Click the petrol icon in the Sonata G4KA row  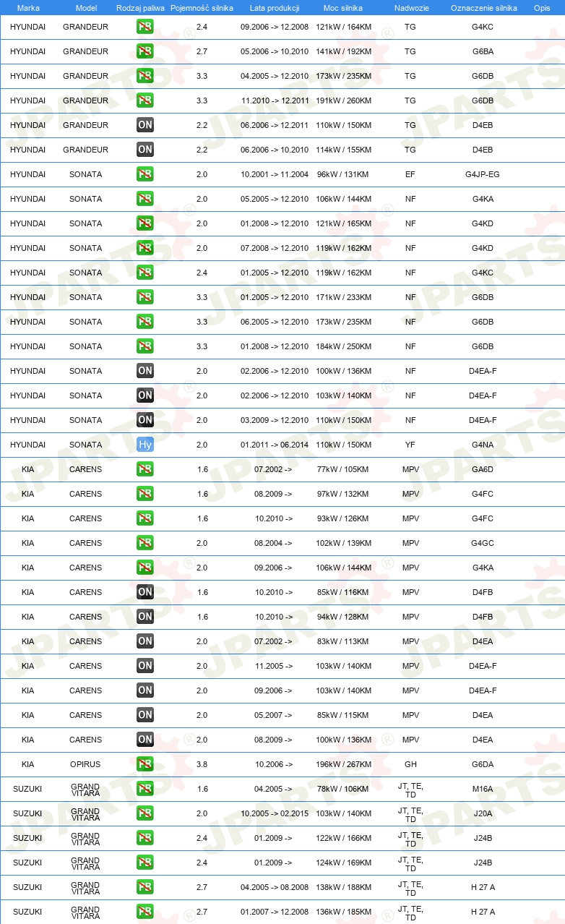coord(145,199)
